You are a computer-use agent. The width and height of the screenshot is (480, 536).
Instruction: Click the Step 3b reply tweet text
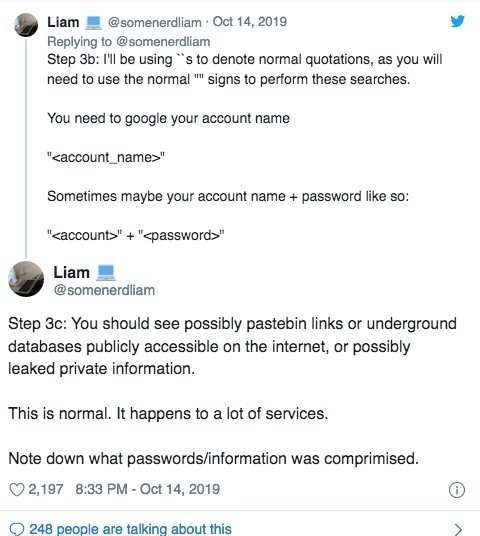coord(245,147)
